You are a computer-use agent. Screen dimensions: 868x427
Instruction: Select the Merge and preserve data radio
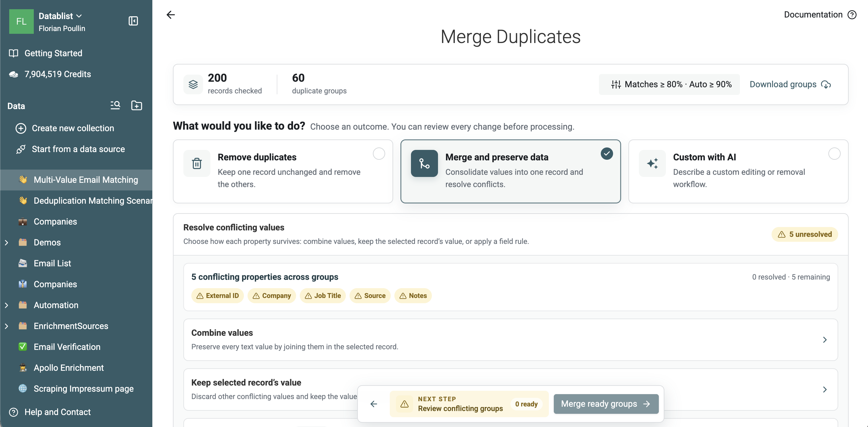click(607, 154)
